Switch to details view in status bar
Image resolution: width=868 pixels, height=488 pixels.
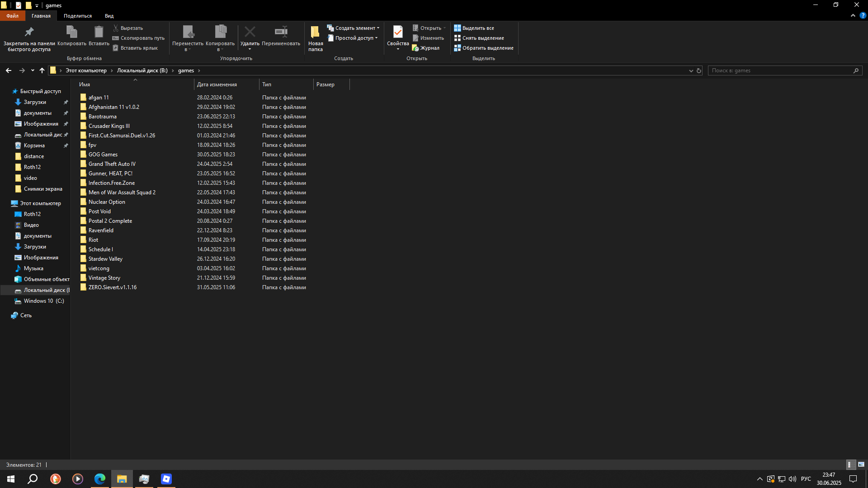(850, 465)
